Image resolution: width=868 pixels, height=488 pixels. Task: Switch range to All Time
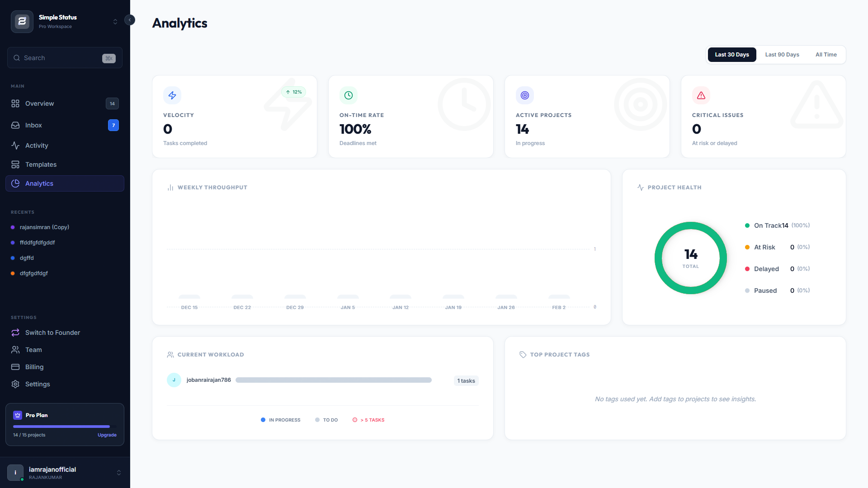click(x=826, y=55)
